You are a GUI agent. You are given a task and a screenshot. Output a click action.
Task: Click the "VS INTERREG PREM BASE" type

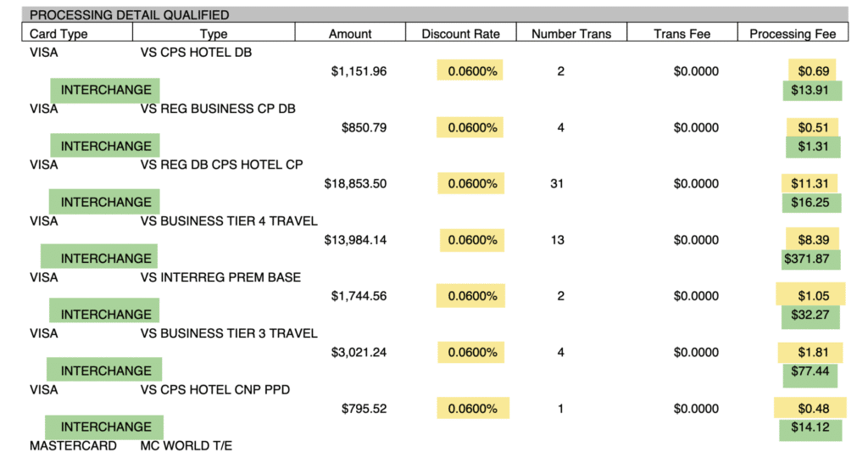220,277
